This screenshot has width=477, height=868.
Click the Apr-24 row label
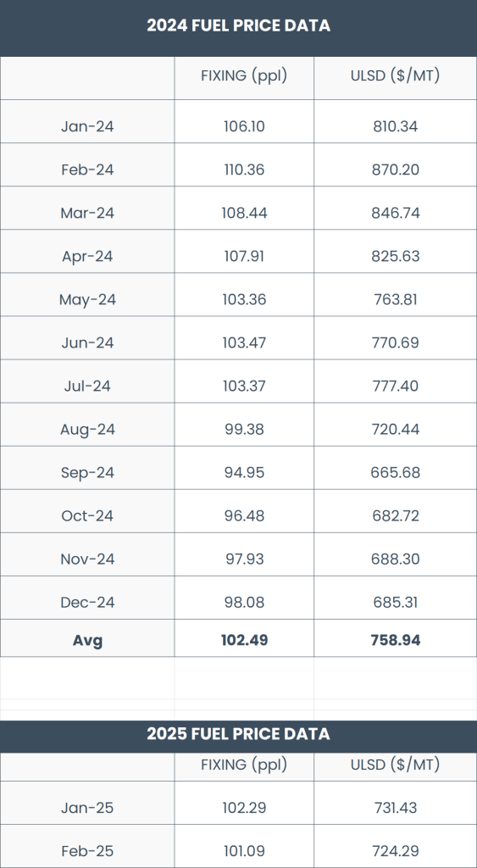pos(87,256)
